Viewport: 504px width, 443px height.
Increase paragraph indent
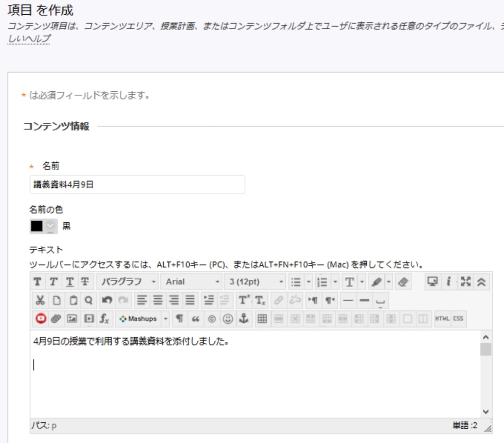coord(209,300)
